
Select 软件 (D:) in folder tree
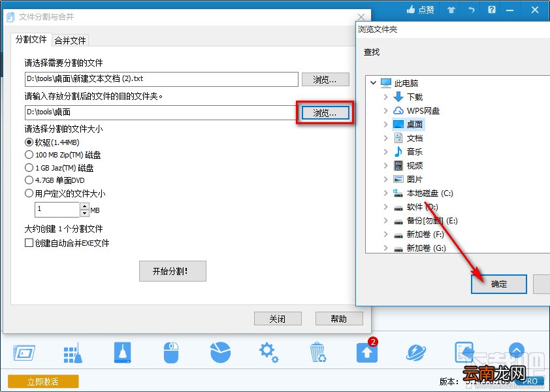pyautogui.click(x=422, y=206)
